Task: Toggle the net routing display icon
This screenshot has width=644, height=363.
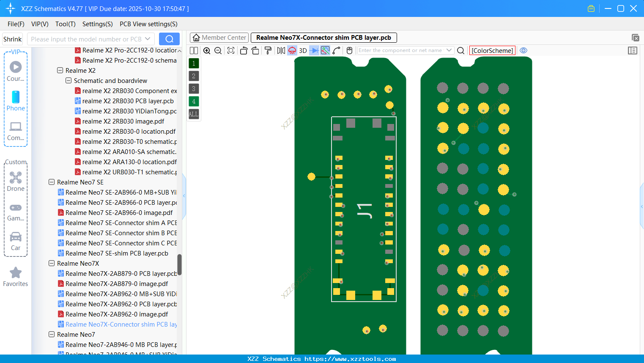Action: click(x=325, y=50)
